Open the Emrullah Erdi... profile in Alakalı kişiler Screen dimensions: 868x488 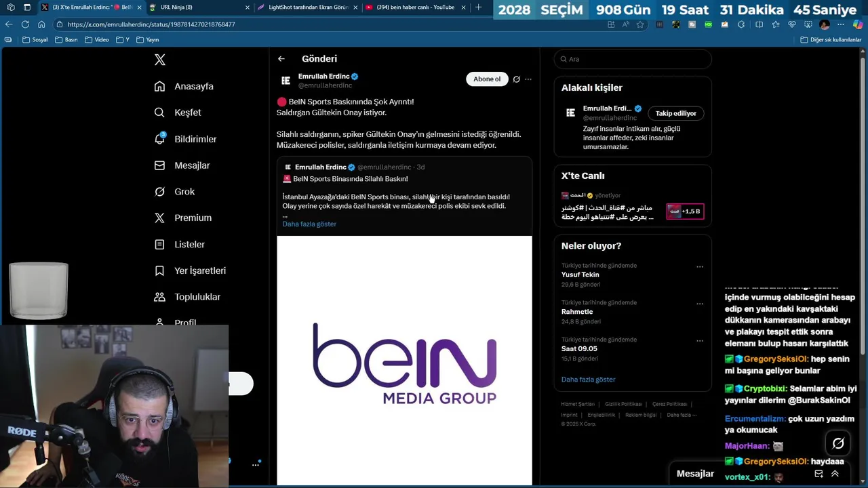click(x=607, y=108)
